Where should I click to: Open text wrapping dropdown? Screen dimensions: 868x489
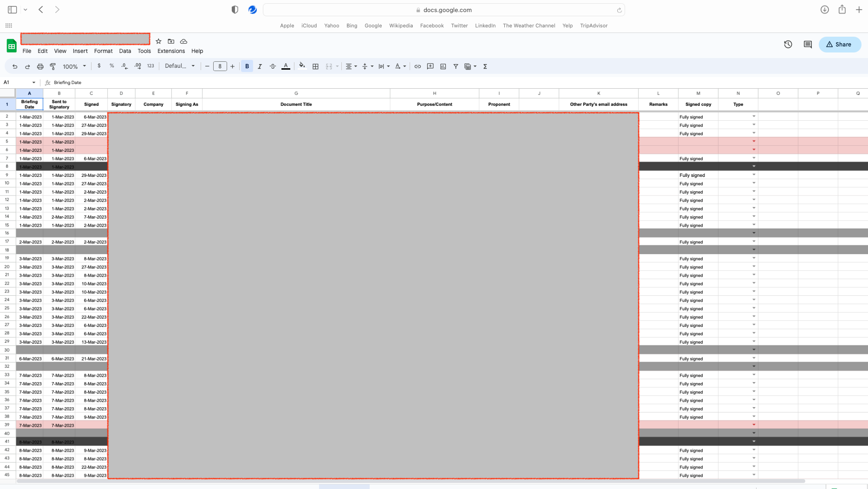(384, 66)
